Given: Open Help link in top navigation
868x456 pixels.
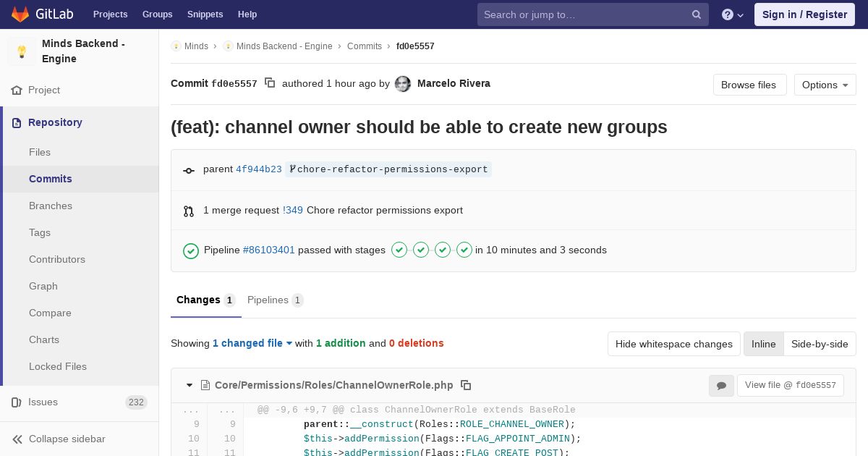Looking at the screenshot, I should 247,14.
